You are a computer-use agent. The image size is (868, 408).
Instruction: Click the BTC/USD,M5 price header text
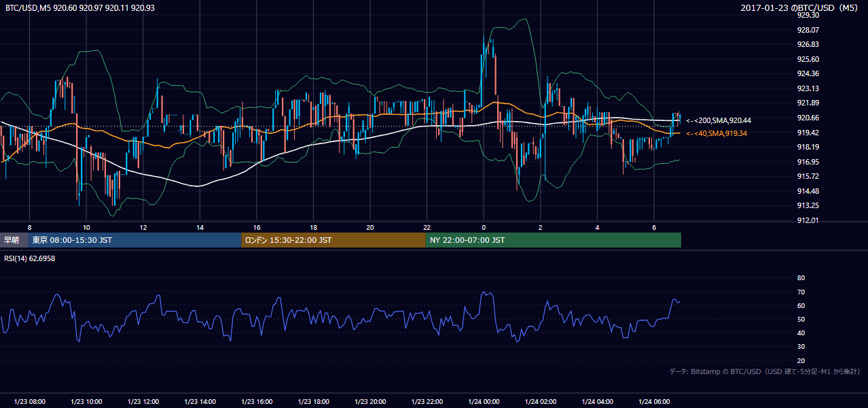click(80, 7)
